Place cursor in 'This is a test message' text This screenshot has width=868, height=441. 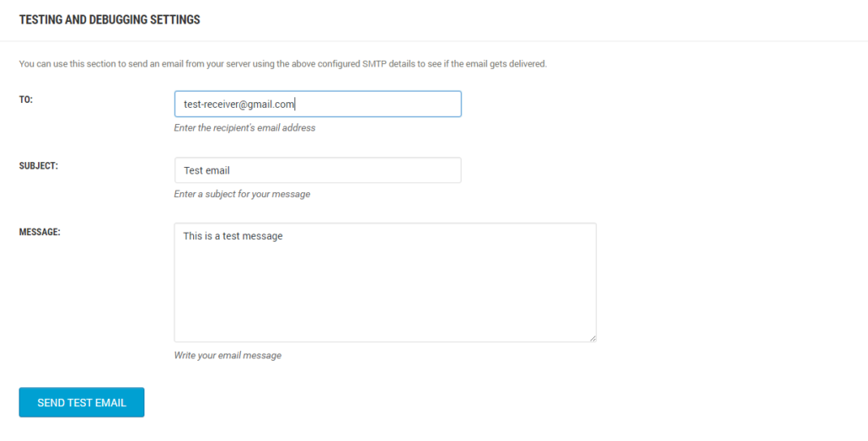(233, 236)
